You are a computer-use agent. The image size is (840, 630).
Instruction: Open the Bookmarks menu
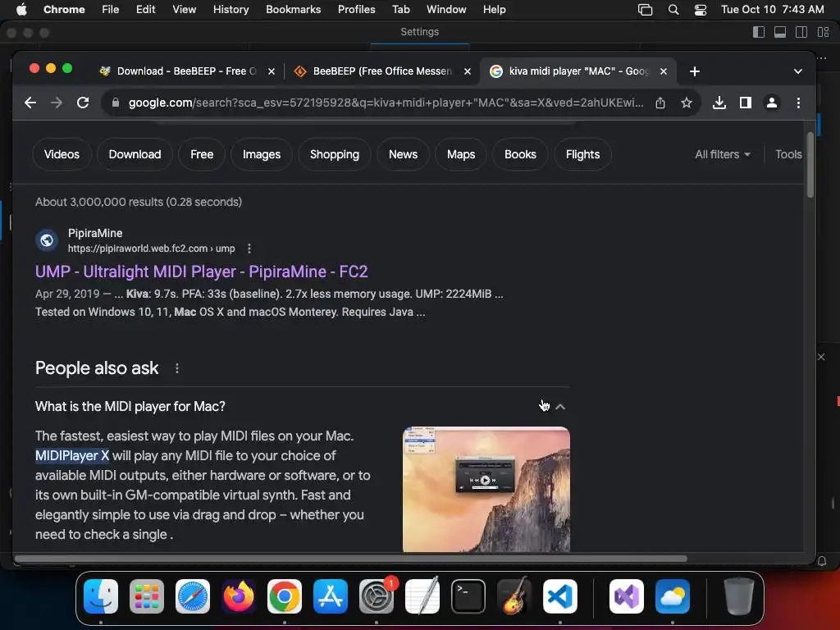point(293,9)
